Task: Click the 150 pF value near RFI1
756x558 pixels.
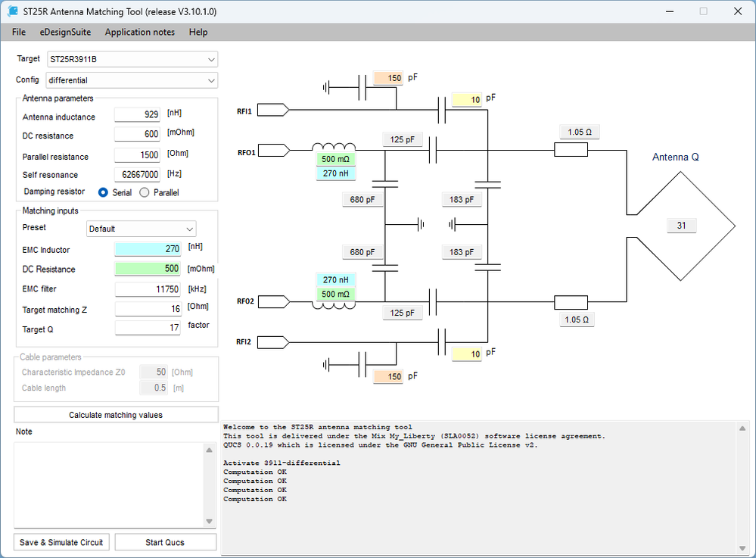Action: coord(389,78)
